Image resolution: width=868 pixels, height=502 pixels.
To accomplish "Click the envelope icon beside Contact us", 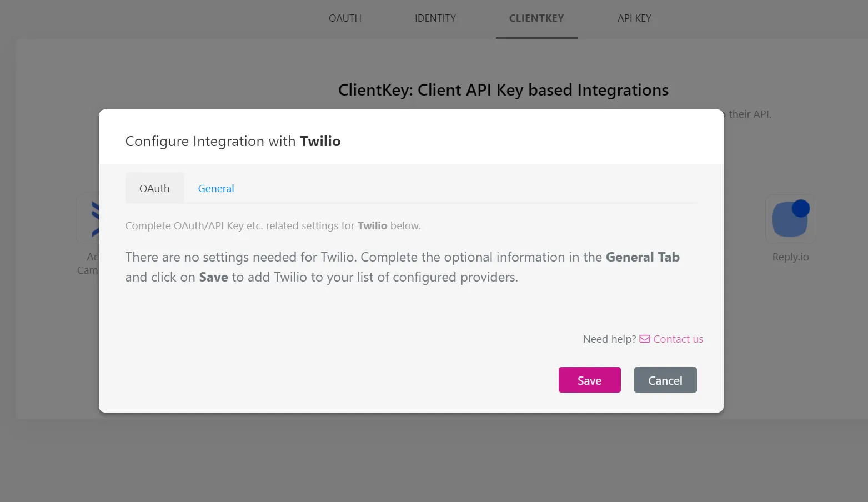I will click(x=645, y=339).
